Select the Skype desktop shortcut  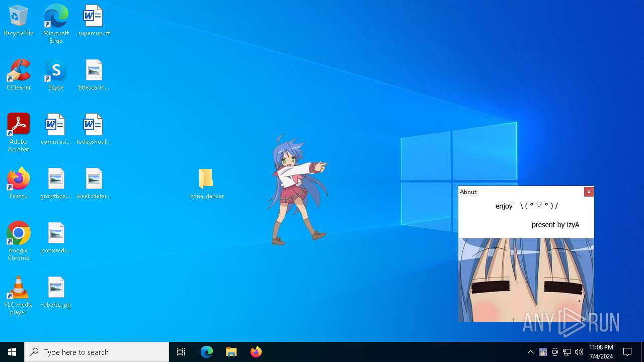pyautogui.click(x=56, y=75)
